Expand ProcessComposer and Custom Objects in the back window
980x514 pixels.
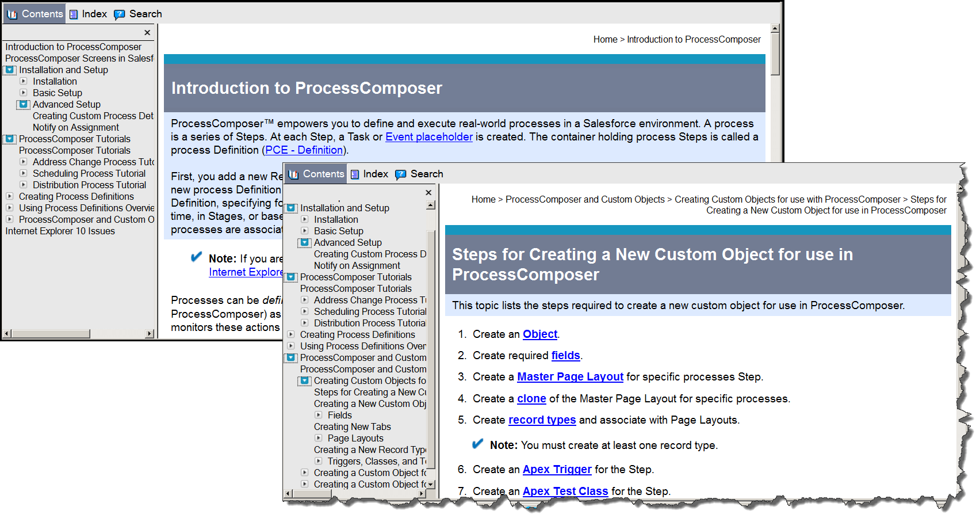[x=10, y=219]
